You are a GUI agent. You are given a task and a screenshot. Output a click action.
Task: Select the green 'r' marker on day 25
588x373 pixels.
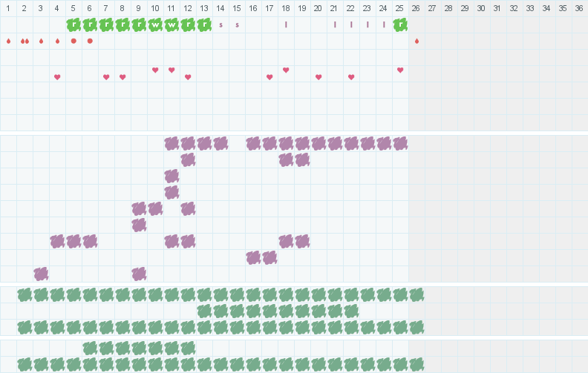(x=400, y=24)
